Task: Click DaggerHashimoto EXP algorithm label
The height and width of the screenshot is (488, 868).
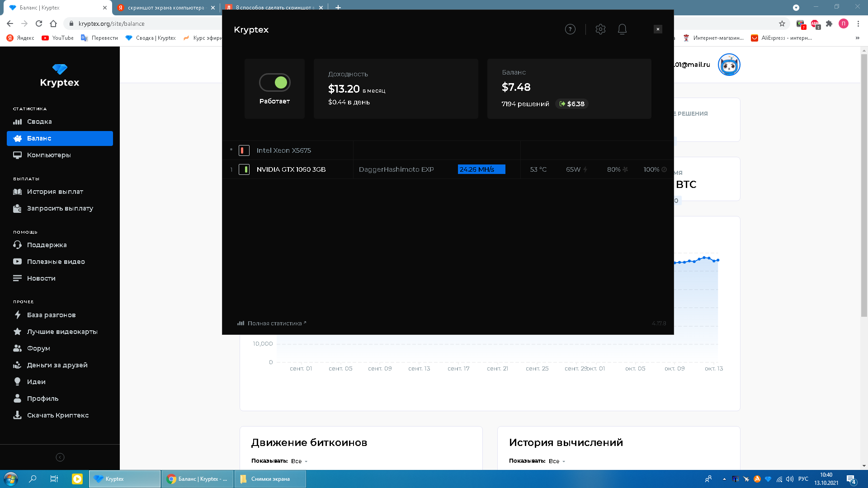Action: (x=396, y=169)
